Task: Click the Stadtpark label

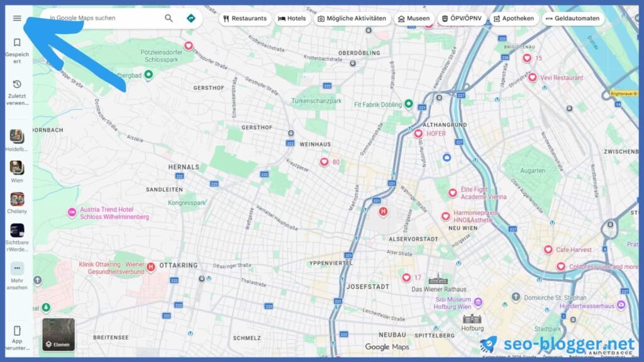Action: click(x=548, y=329)
